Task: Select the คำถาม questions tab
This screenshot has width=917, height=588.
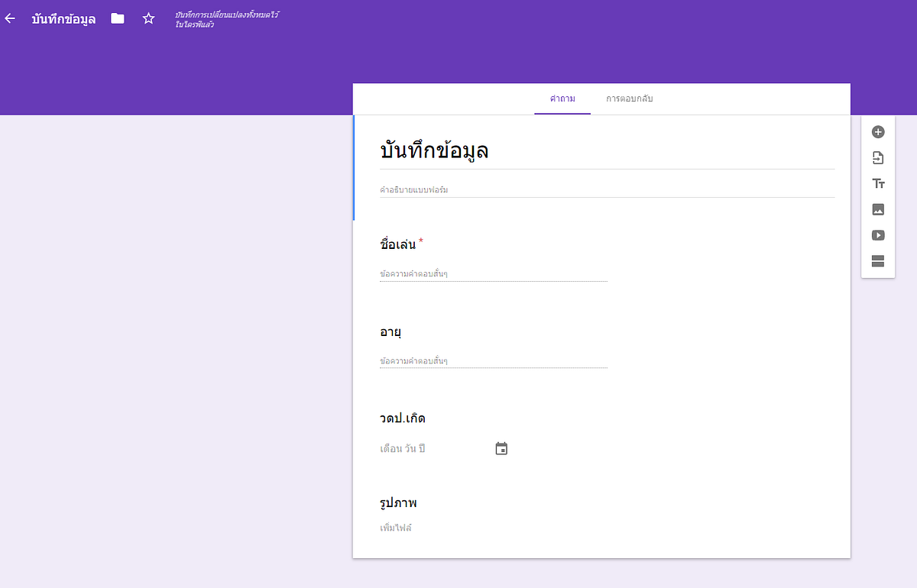Action: click(x=562, y=99)
